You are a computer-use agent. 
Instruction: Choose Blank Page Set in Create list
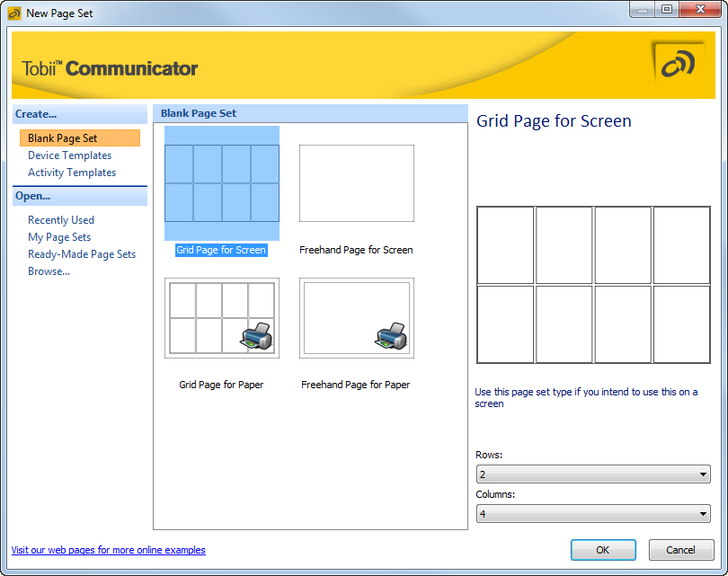click(x=80, y=138)
